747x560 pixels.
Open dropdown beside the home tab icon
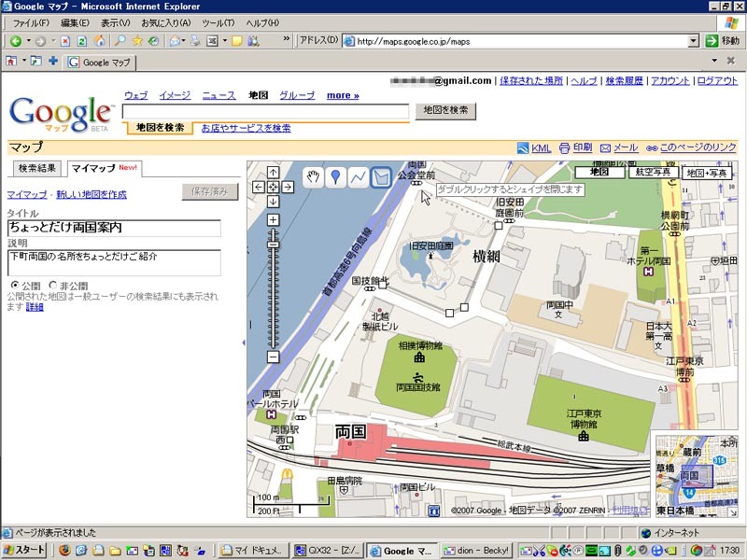coord(23,61)
